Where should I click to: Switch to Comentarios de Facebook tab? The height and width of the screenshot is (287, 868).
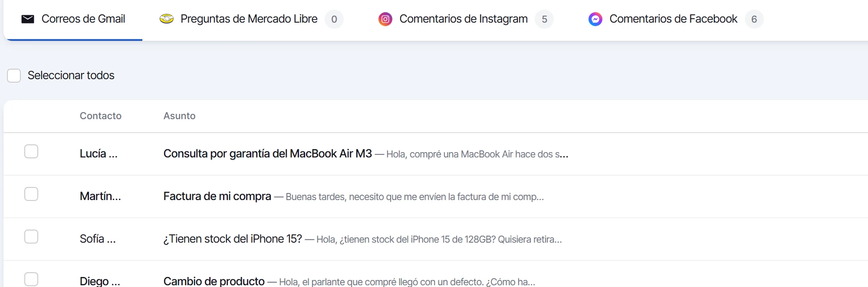676,19
